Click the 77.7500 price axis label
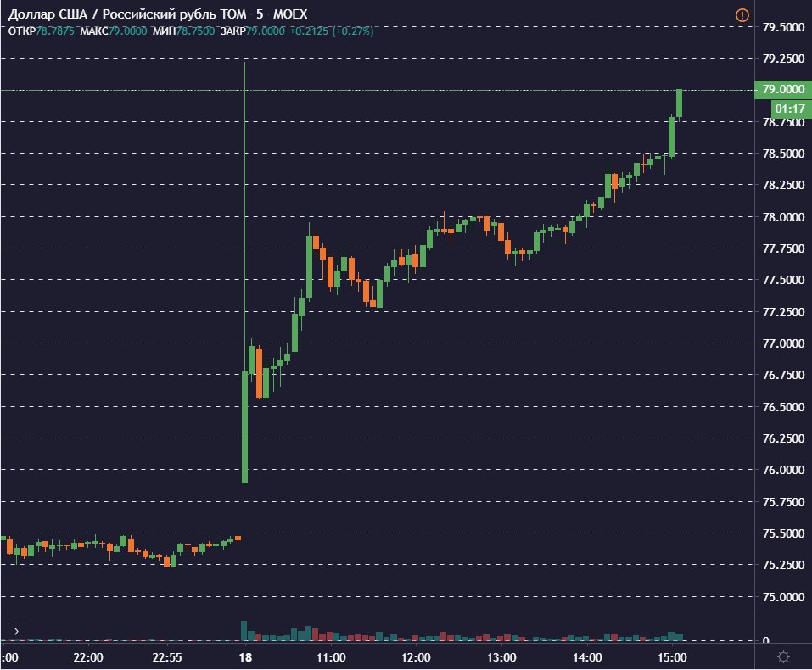The height and width of the screenshot is (670, 812). pos(783,248)
